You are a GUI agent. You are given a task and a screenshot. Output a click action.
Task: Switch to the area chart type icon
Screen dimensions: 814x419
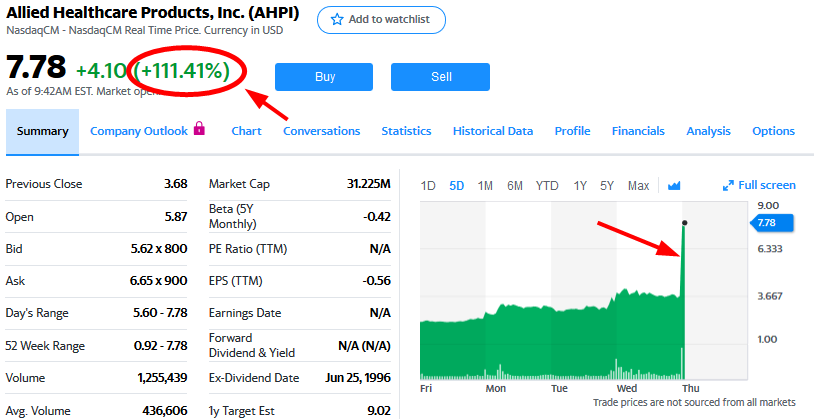(674, 185)
